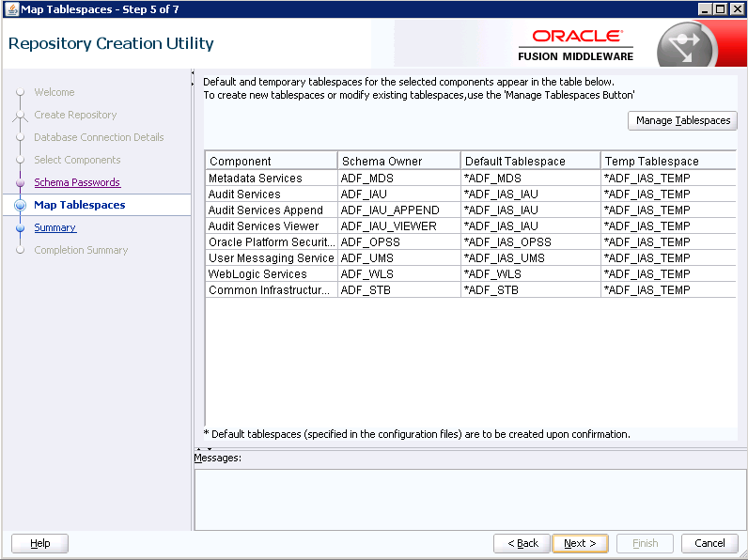
Task: Click the Manage Tablespaces button
Action: (682, 120)
